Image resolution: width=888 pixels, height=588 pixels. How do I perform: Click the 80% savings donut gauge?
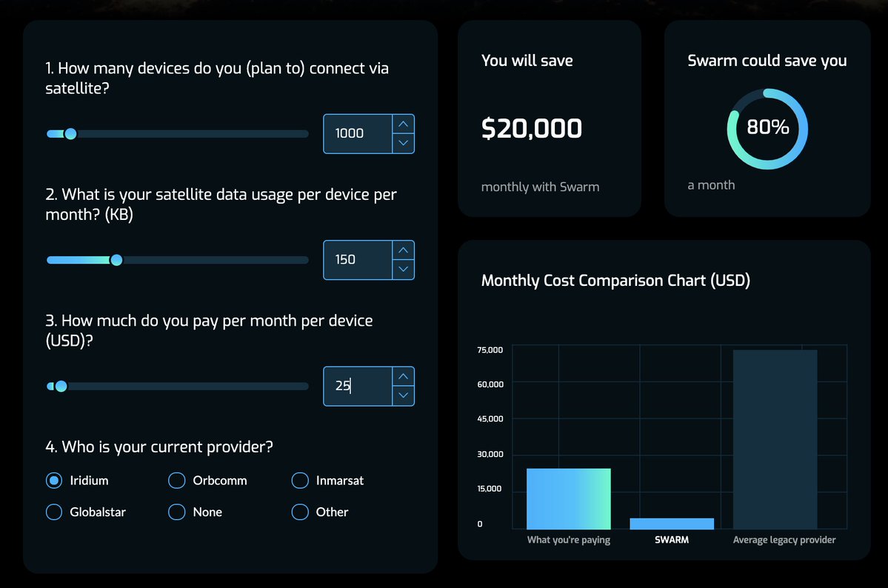pos(767,129)
